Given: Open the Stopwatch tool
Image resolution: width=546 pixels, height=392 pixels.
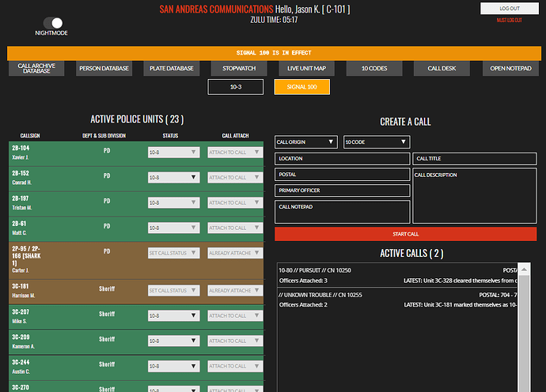Looking at the screenshot, I should (239, 68).
